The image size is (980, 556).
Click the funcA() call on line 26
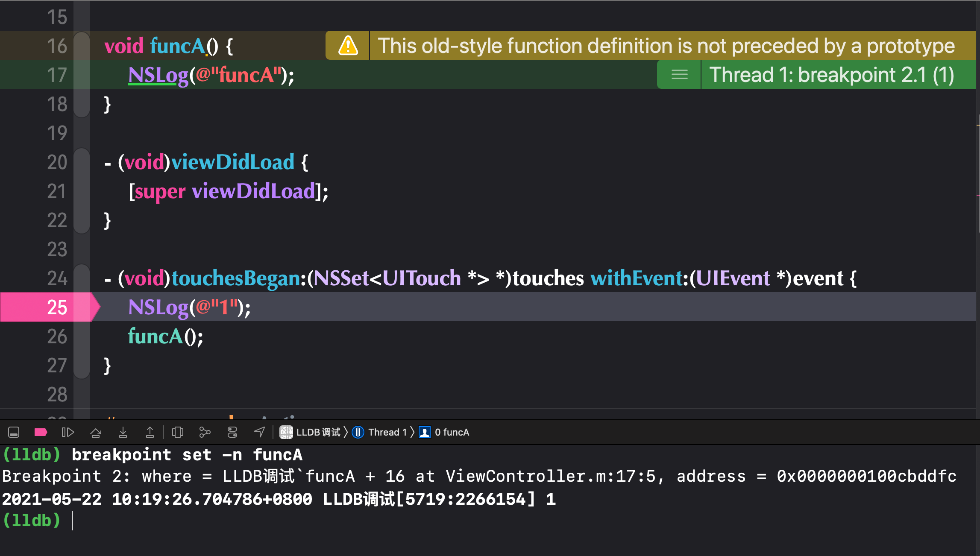pyautogui.click(x=166, y=337)
